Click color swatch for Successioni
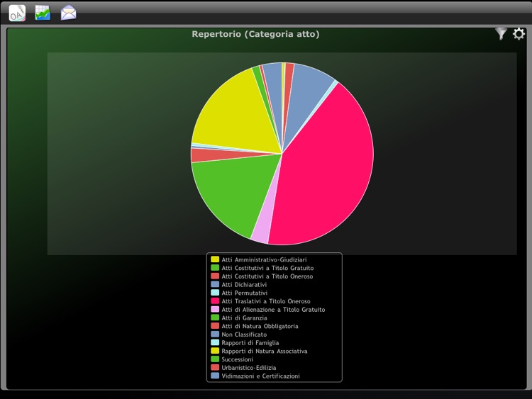 [x=215, y=359]
